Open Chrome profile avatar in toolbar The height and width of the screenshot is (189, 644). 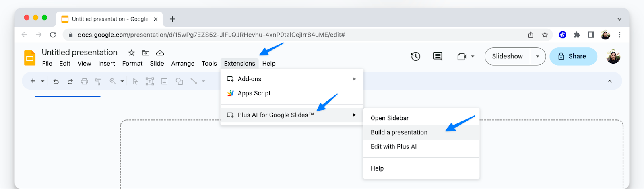605,35
